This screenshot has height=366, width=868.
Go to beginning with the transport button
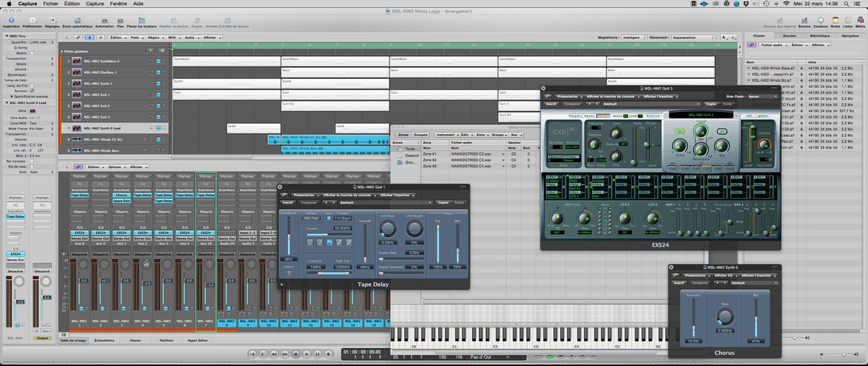point(252,354)
